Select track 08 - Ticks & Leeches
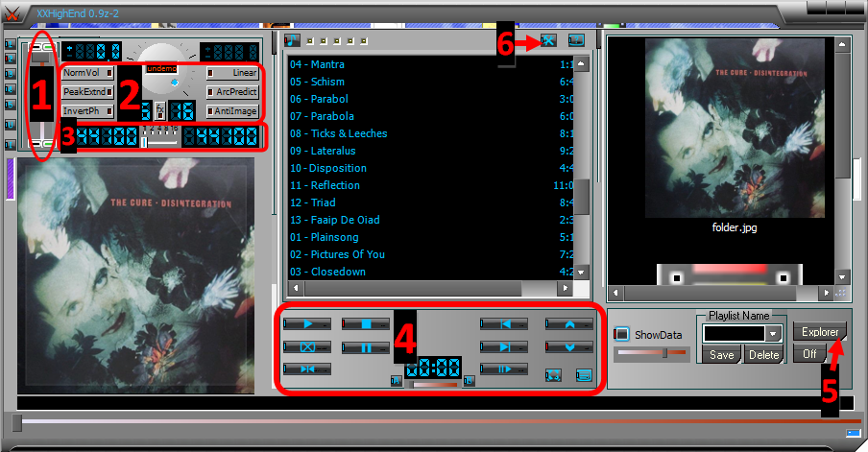This screenshot has height=452, width=868. point(430,133)
